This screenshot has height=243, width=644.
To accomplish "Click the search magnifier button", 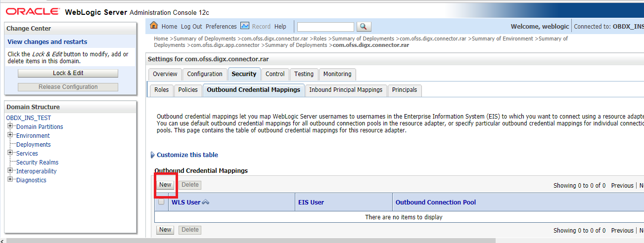I will [364, 27].
